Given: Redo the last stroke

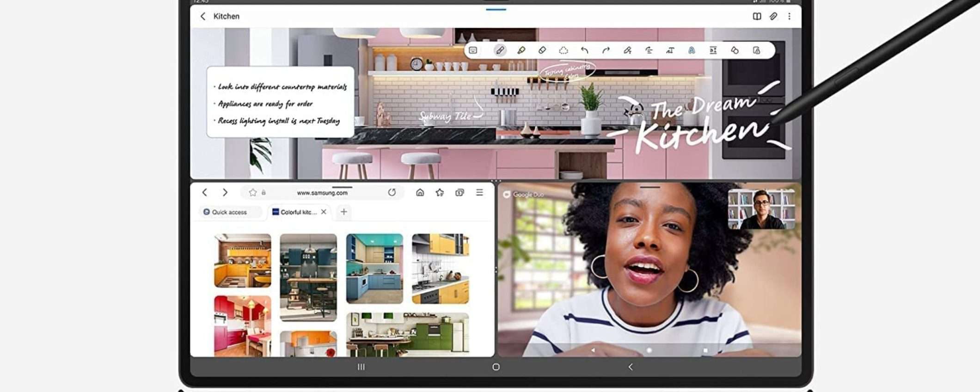Looking at the screenshot, I should tap(606, 50).
